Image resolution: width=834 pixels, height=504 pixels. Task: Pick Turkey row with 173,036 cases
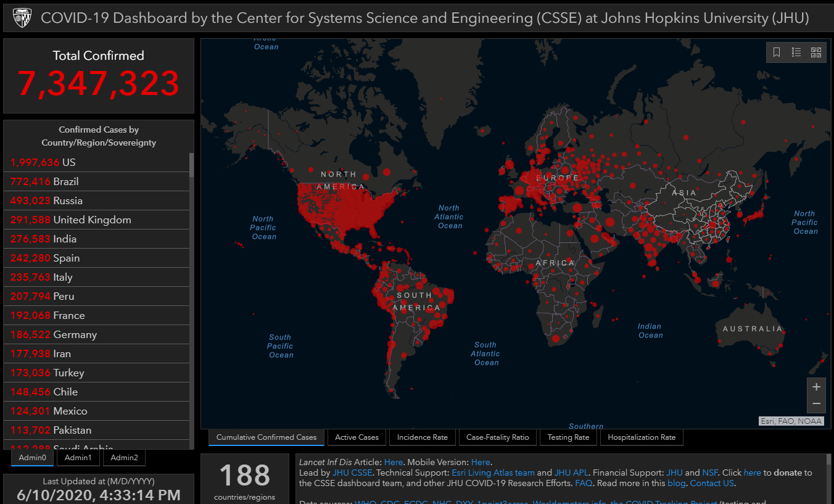pos(96,373)
